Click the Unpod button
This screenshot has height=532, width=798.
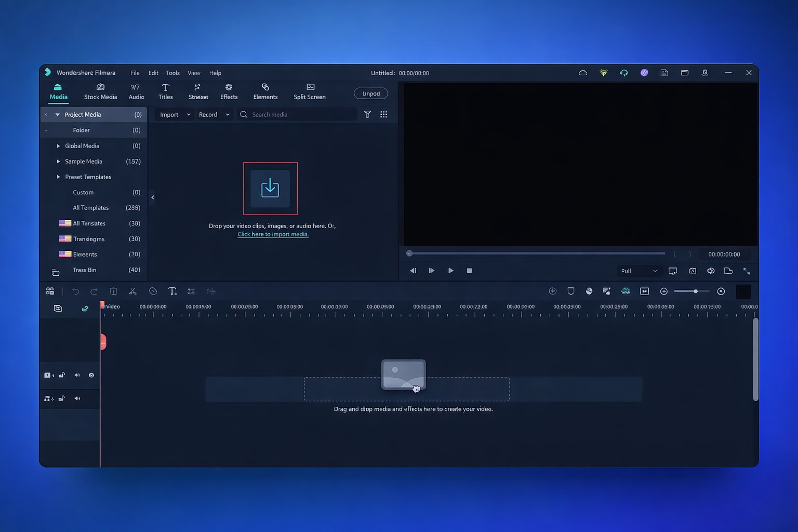pyautogui.click(x=370, y=94)
